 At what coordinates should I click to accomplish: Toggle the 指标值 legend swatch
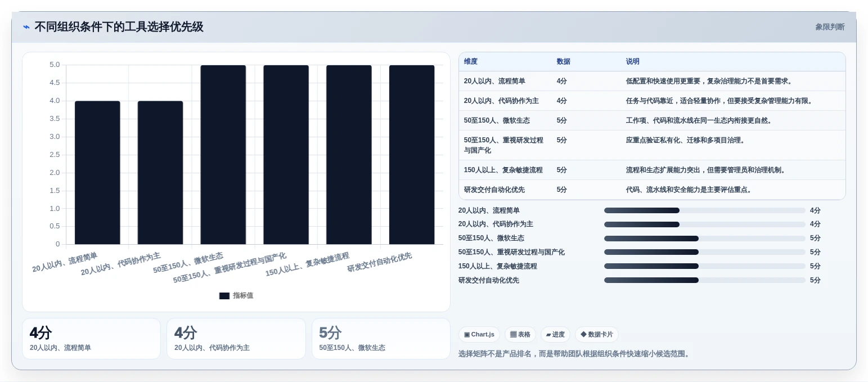coord(224,296)
